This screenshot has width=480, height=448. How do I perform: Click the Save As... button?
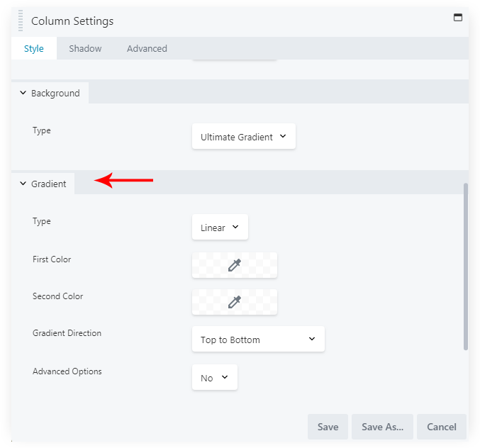tap(382, 427)
